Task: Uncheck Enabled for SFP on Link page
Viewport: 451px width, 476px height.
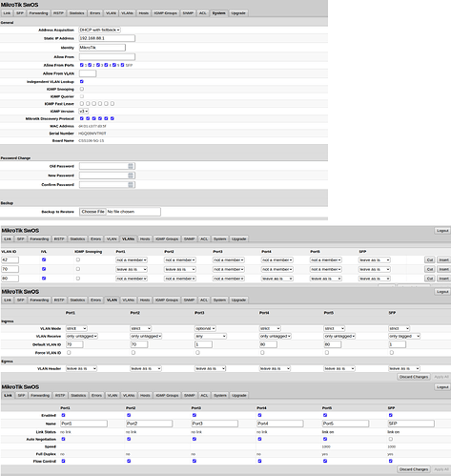Action: tap(391, 415)
